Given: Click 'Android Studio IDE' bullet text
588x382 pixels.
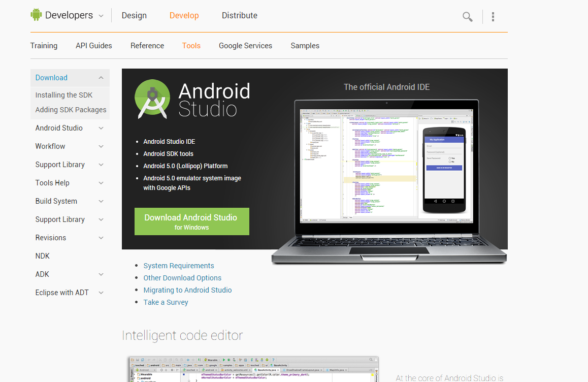Looking at the screenshot, I should [x=169, y=141].
